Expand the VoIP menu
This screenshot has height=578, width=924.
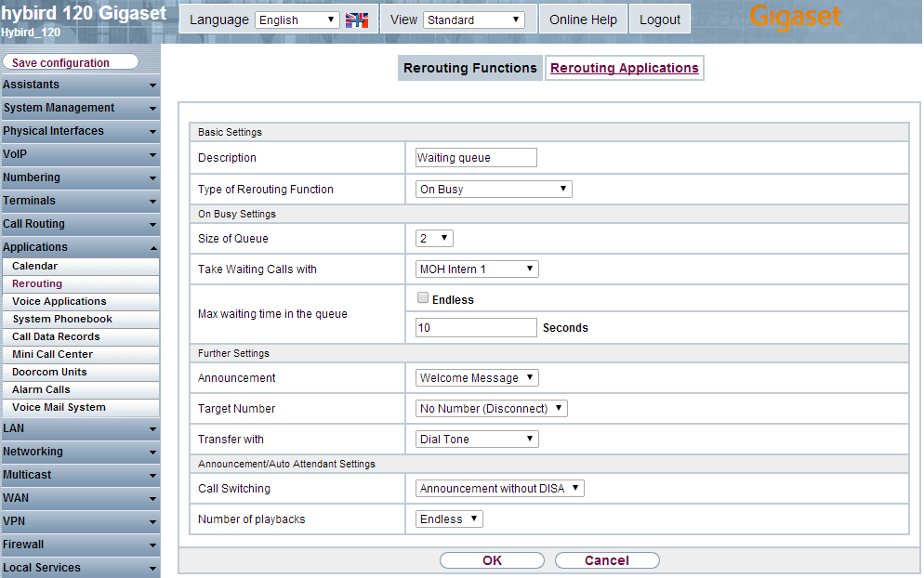pos(80,154)
